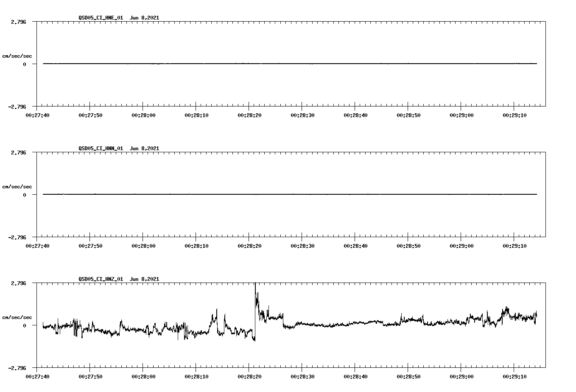Viewport: 576px width, 392px height.
Task: Click the 00:28:40 time label under HNZ plot
Action: [x=355, y=376]
